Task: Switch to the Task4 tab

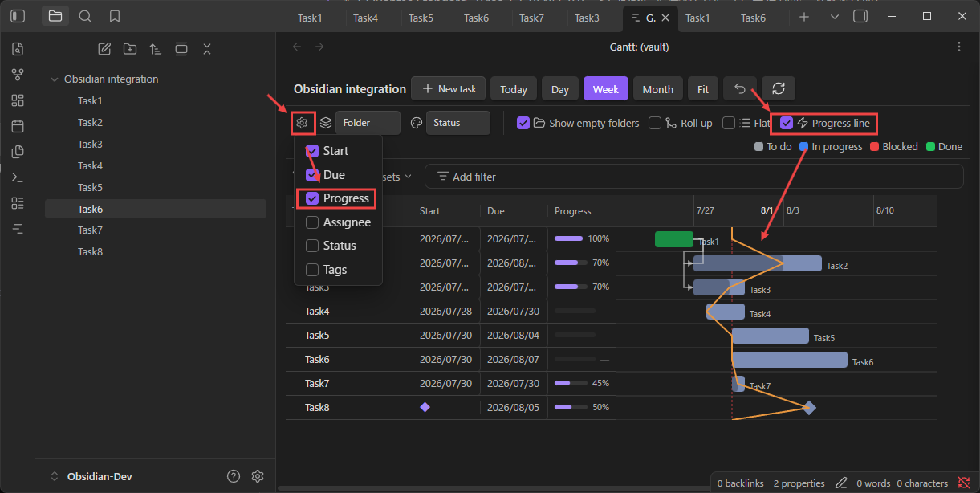Action: coord(365,18)
